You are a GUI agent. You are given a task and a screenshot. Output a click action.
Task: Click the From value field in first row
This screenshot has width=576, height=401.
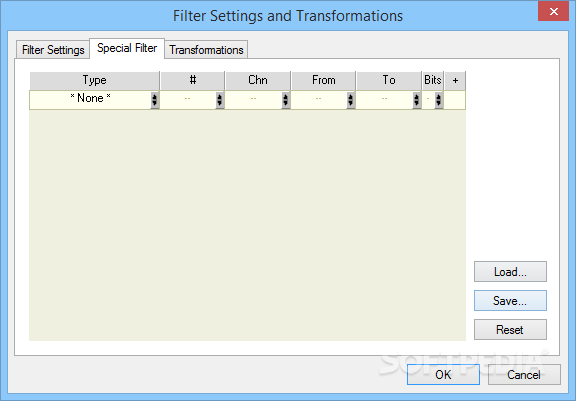click(319, 100)
